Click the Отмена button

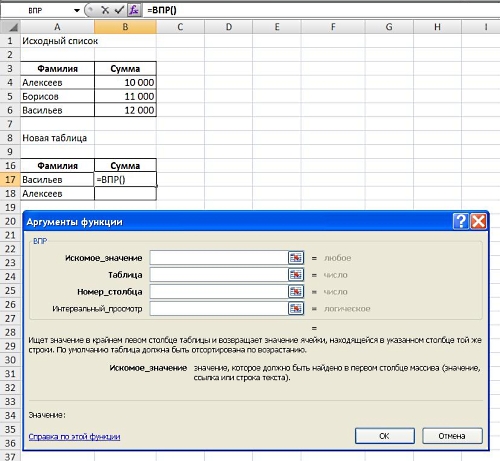[x=452, y=436]
